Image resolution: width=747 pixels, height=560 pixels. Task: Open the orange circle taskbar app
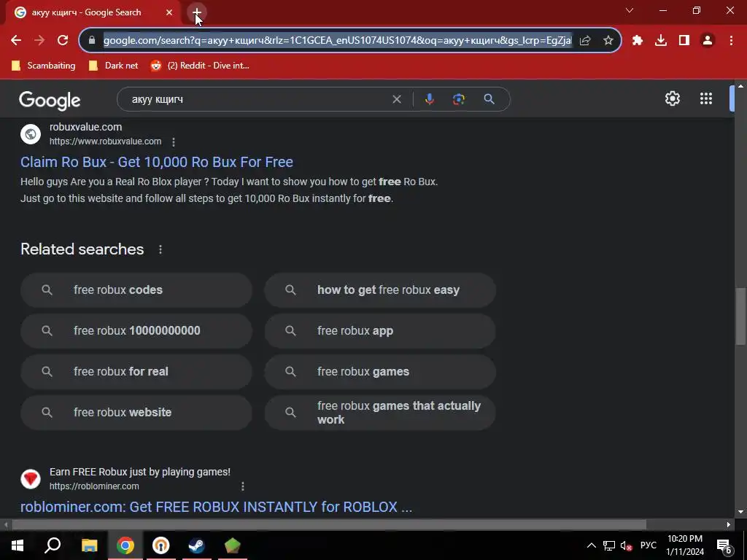pos(161,545)
